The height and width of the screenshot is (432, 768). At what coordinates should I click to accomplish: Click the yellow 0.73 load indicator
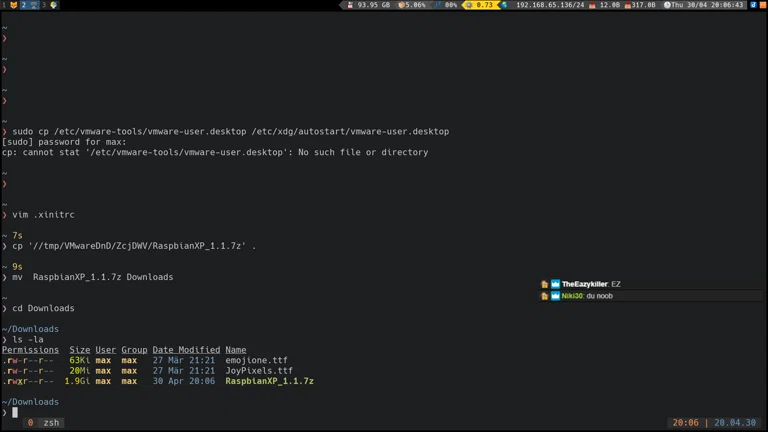coord(479,5)
